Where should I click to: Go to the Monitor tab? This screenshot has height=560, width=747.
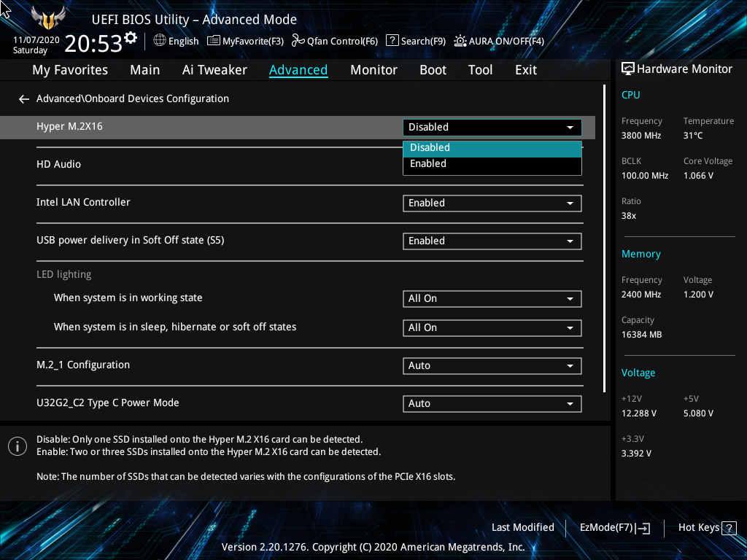coord(373,70)
